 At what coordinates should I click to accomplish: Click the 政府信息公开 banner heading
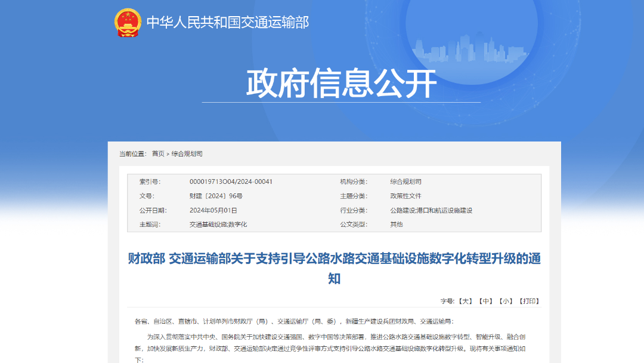pos(341,84)
